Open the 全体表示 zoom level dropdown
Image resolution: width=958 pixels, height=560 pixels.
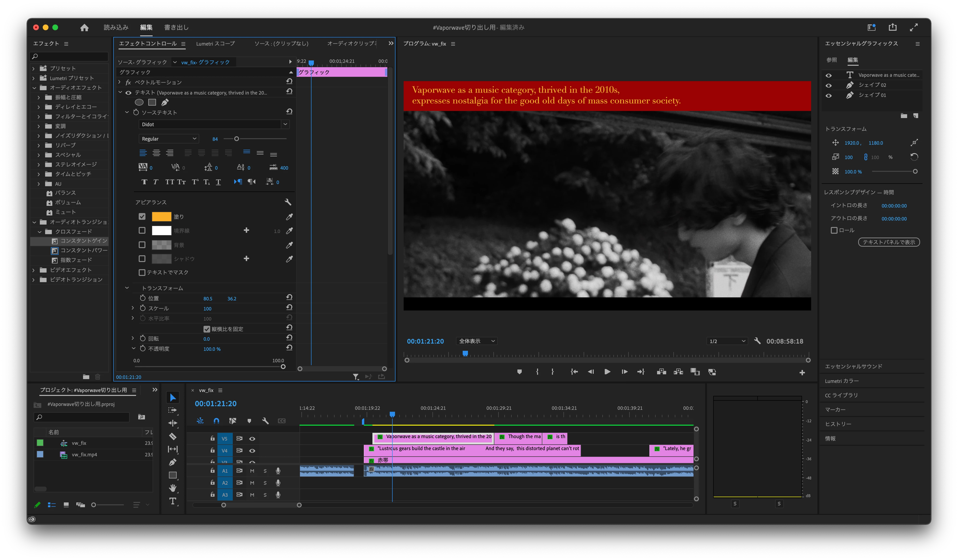[476, 341]
